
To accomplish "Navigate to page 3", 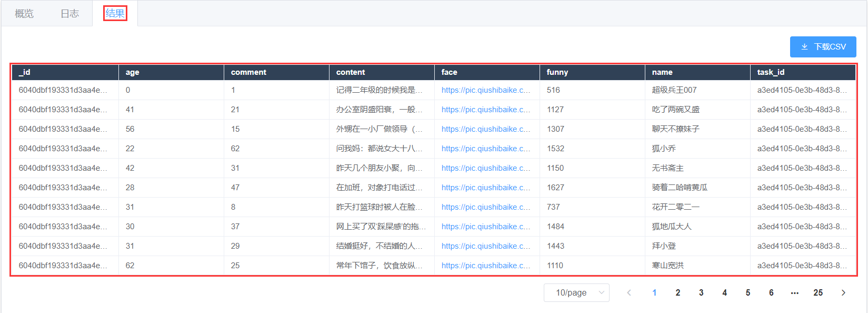I will (x=701, y=292).
